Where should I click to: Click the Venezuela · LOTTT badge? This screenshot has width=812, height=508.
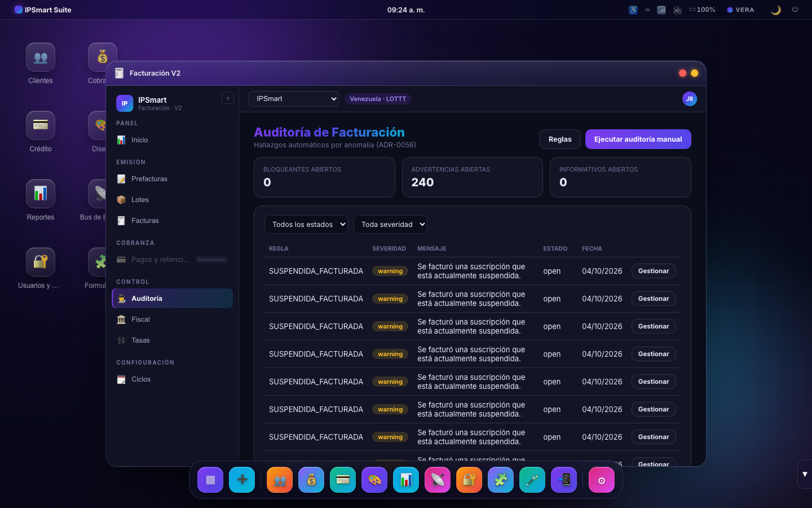coord(378,99)
